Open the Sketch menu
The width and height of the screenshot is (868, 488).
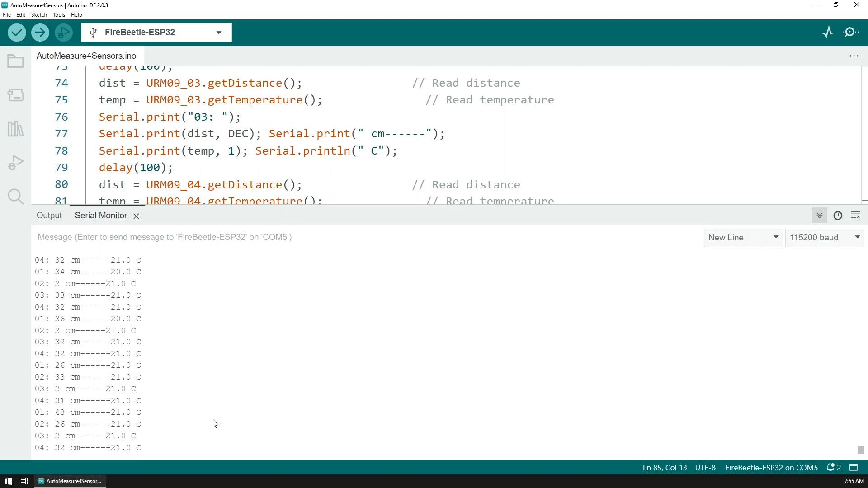[x=39, y=15]
